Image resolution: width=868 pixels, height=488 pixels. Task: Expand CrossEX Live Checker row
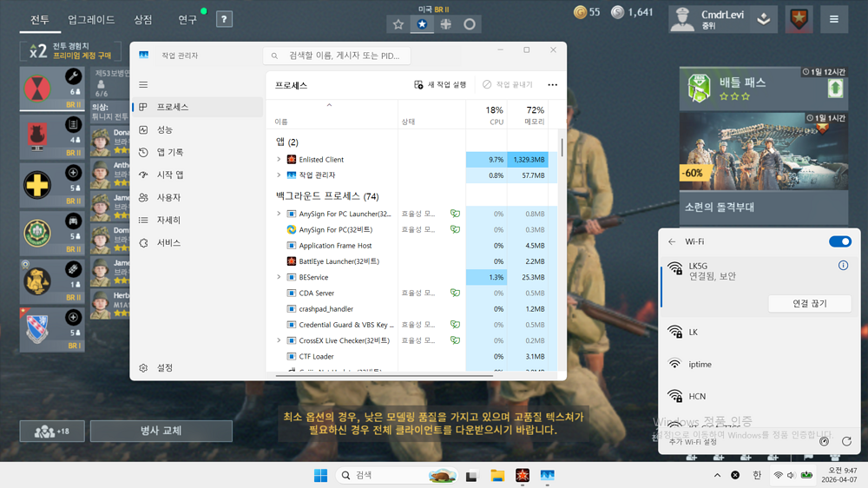(x=279, y=340)
